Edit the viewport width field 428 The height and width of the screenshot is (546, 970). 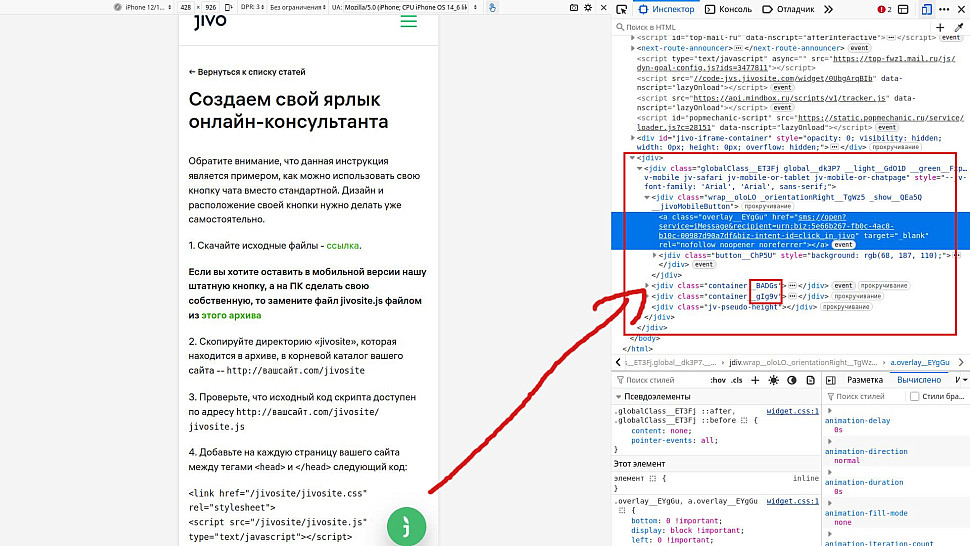186,7
